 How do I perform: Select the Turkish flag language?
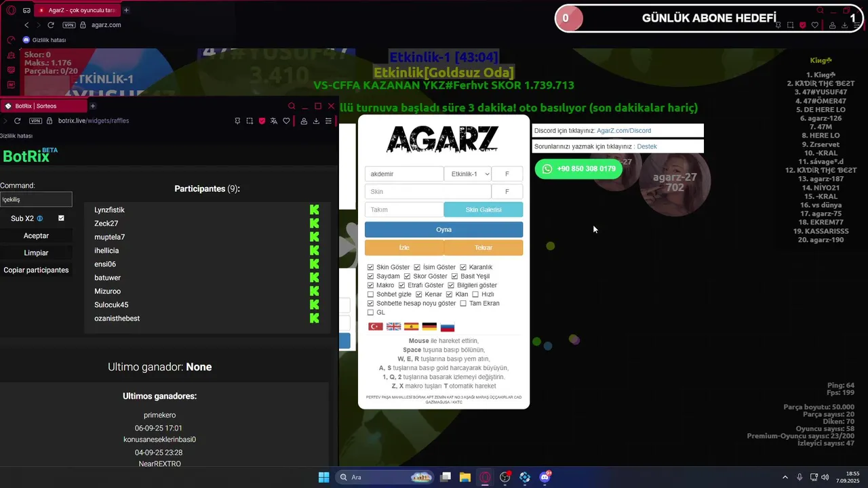pyautogui.click(x=376, y=327)
